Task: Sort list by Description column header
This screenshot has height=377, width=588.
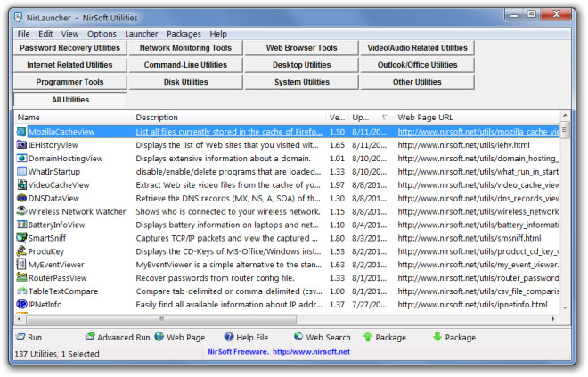Action: [x=229, y=118]
